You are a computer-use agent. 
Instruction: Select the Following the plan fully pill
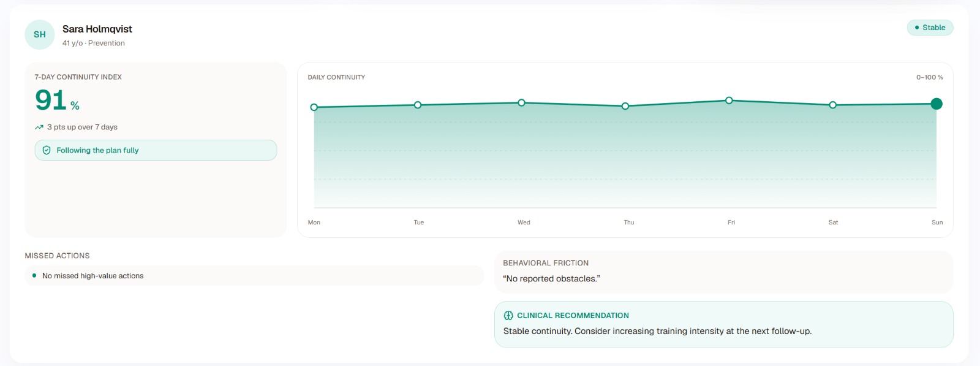[156, 150]
